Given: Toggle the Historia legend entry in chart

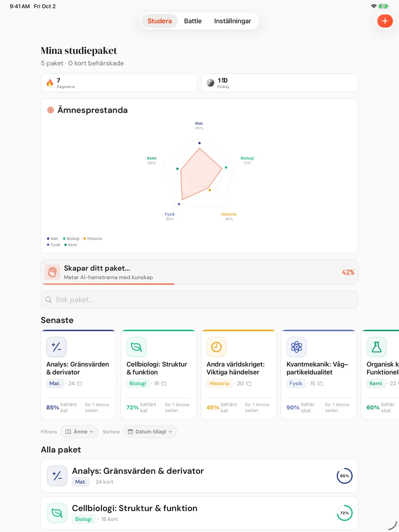Looking at the screenshot, I should pos(92,239).
